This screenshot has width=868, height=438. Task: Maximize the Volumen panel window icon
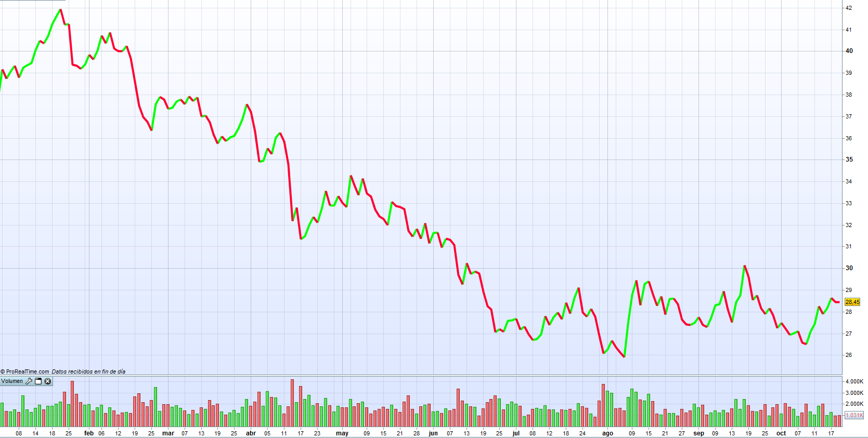pos(38,381)
